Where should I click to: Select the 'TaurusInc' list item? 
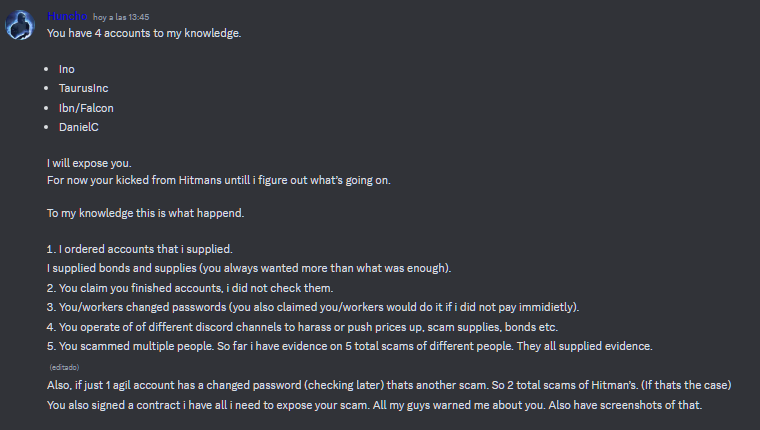point(83,88)
